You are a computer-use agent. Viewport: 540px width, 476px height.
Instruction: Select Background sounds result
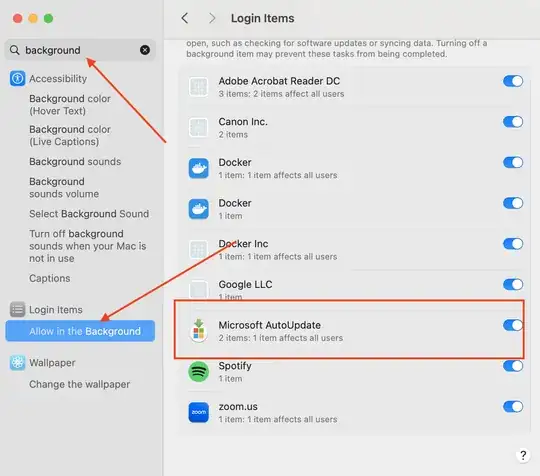pyautogui.click(x=75, y=162)
